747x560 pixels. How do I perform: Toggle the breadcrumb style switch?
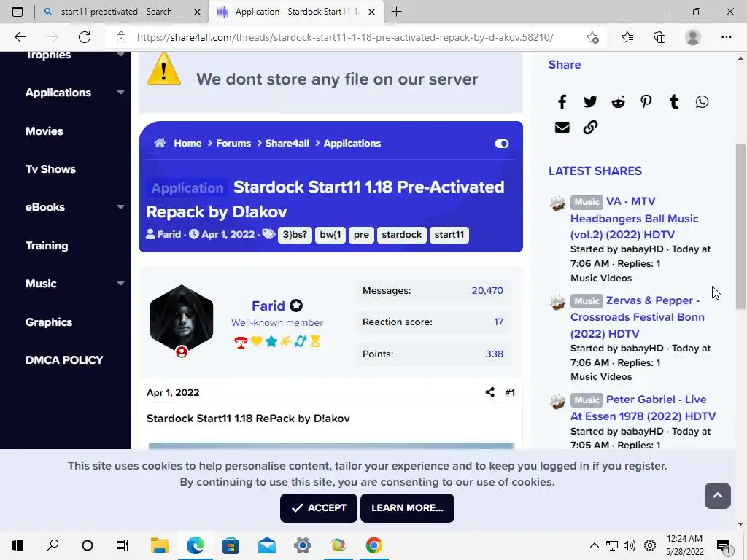[502, 144]
